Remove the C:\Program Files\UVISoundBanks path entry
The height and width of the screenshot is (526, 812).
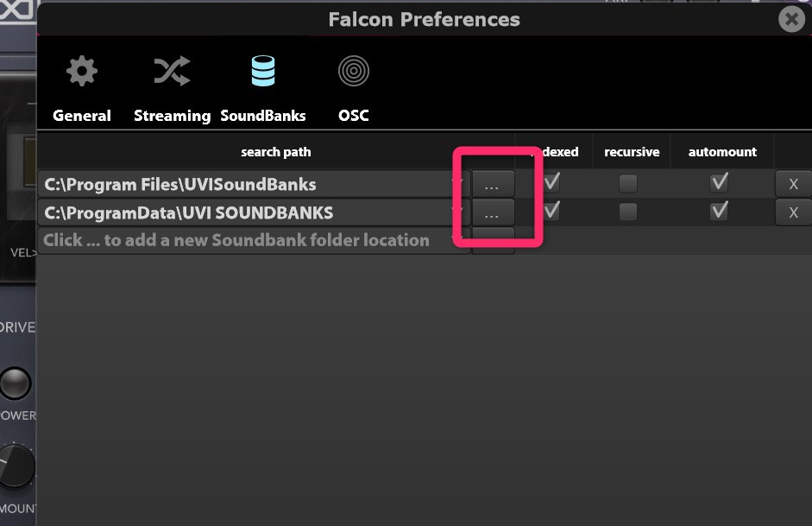[793, 184]
